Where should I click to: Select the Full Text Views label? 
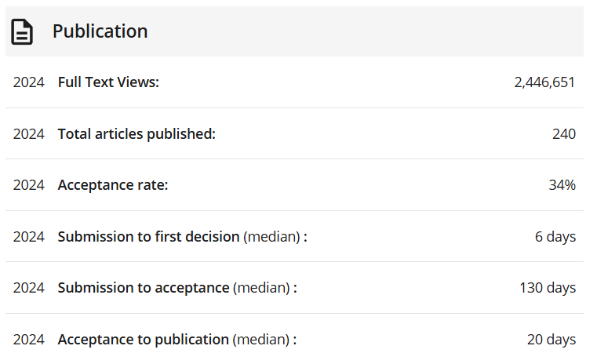pyautogui.click(x=108, y=82)
